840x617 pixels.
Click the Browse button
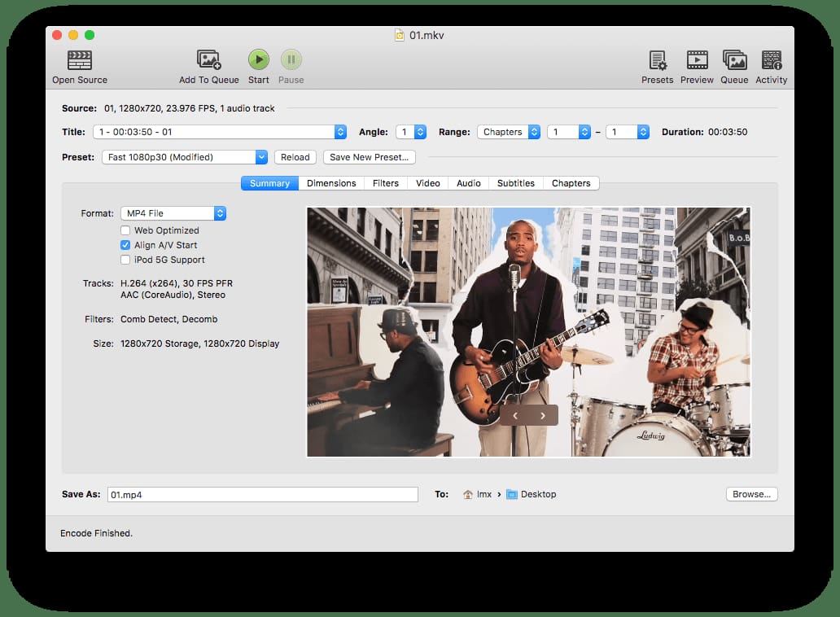click(x=751, y=494)
